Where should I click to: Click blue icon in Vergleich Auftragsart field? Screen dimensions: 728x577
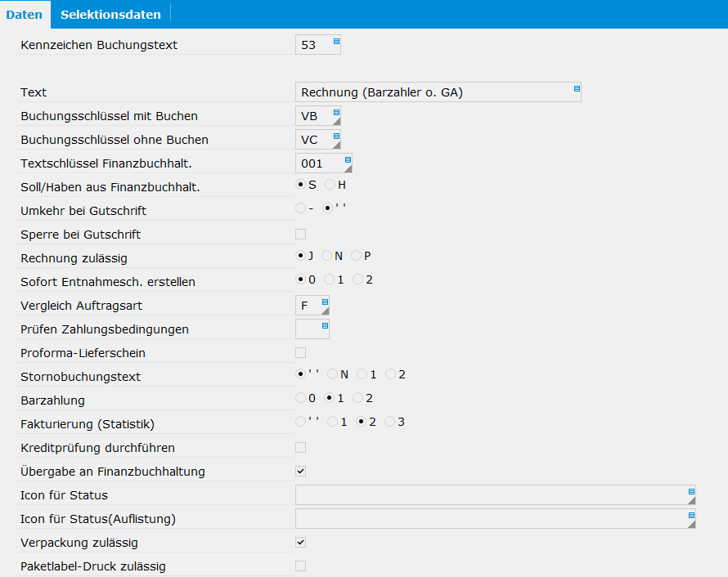(x=325, y=302)
